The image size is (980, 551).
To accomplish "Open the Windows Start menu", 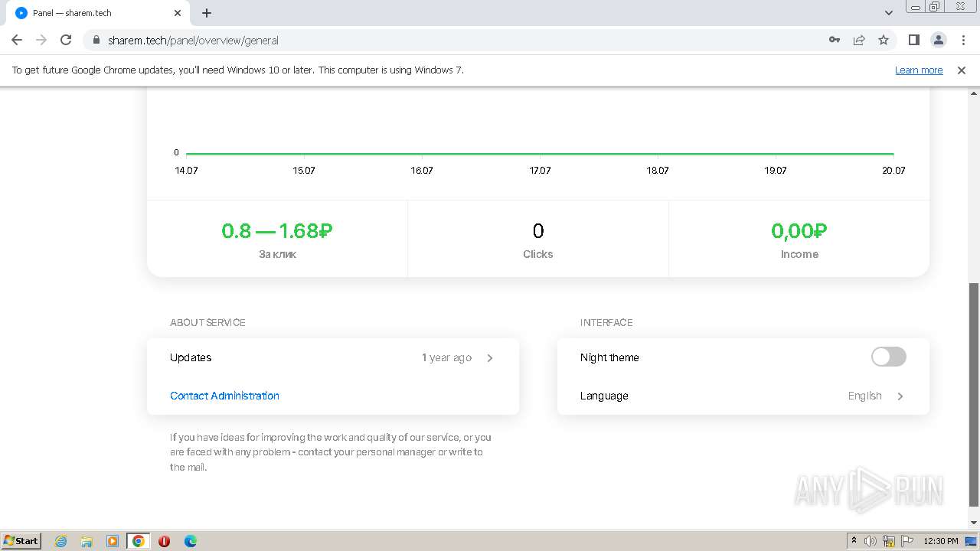I will click(x=21, y=540).
